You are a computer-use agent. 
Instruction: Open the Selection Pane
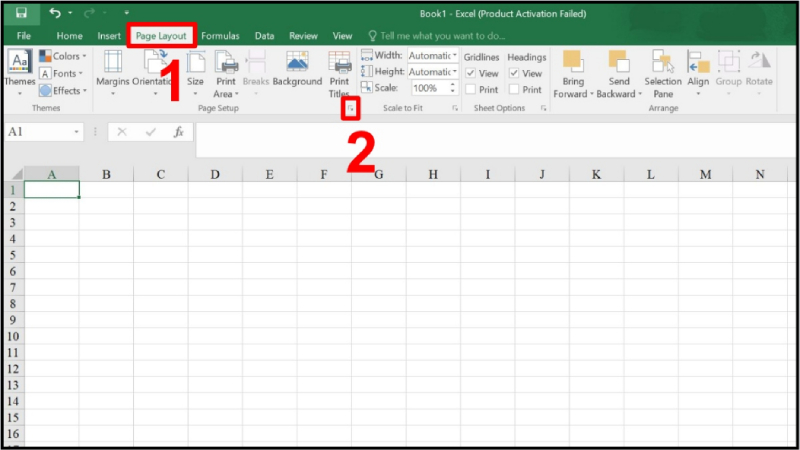[663, 74]
